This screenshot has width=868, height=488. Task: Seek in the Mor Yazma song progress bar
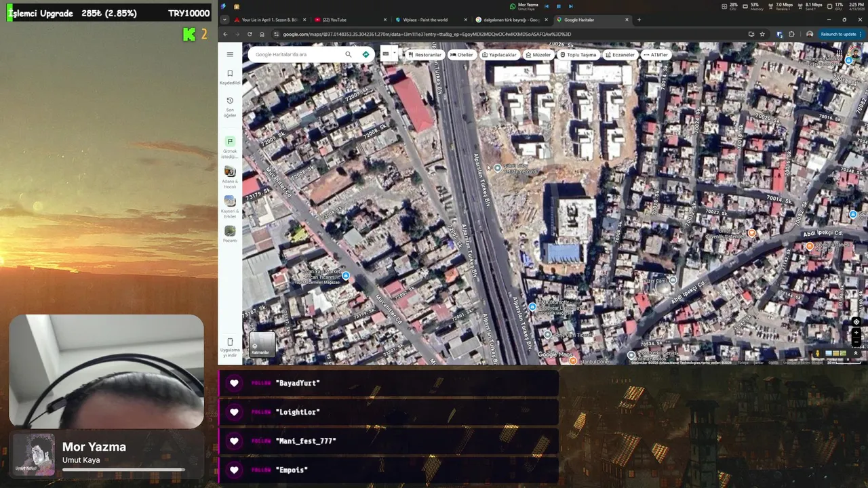tap(123, 470)
